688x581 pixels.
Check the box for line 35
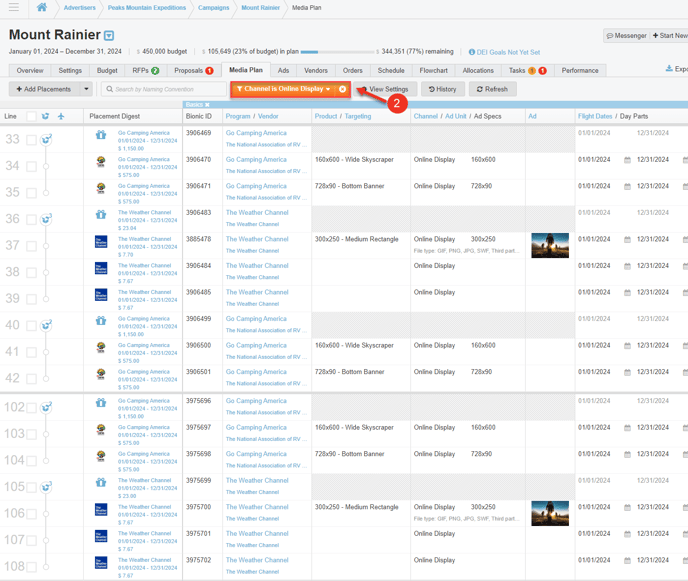coord(31,193)
